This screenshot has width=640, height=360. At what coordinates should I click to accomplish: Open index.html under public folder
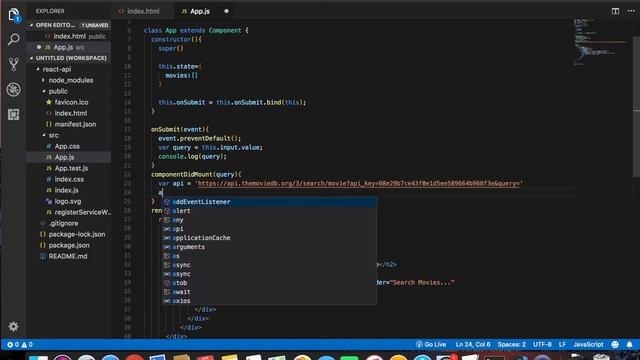click(69, 113)
